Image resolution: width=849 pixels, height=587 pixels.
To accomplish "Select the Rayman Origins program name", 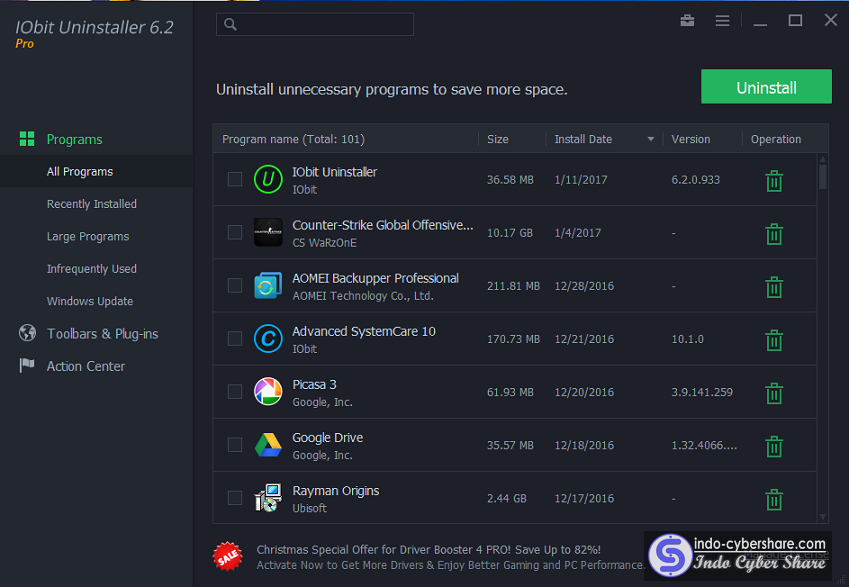I will point(336,491).
